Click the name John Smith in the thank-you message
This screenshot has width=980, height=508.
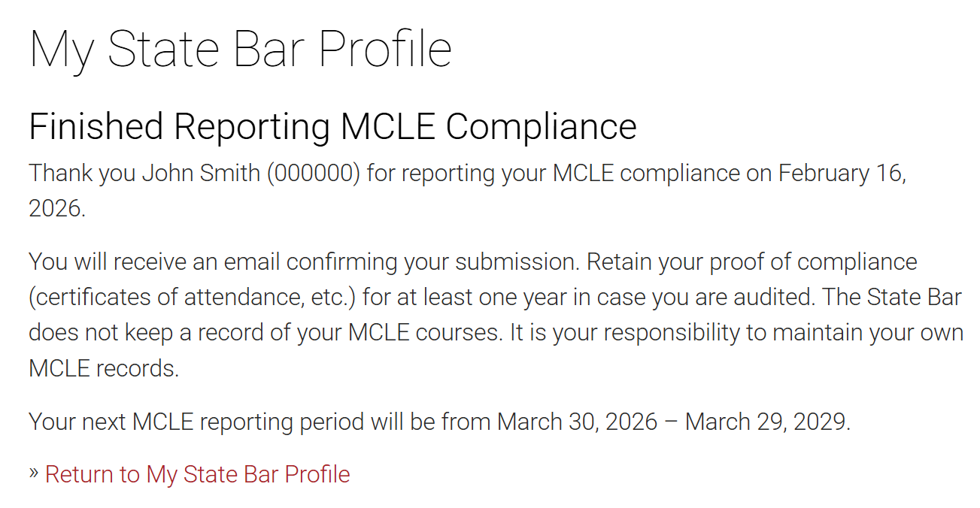click(200, 173)
